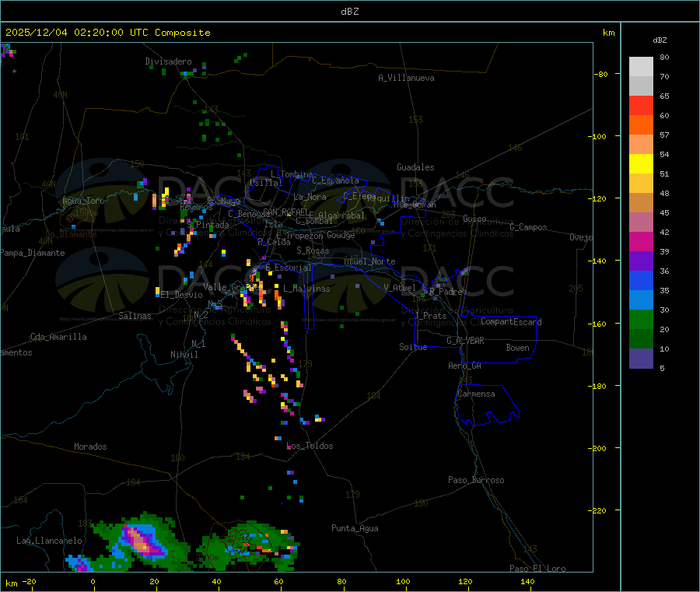Click the El_Desvio location label
This screenshot has width=700, height=592.
click(x=182, y=295)
